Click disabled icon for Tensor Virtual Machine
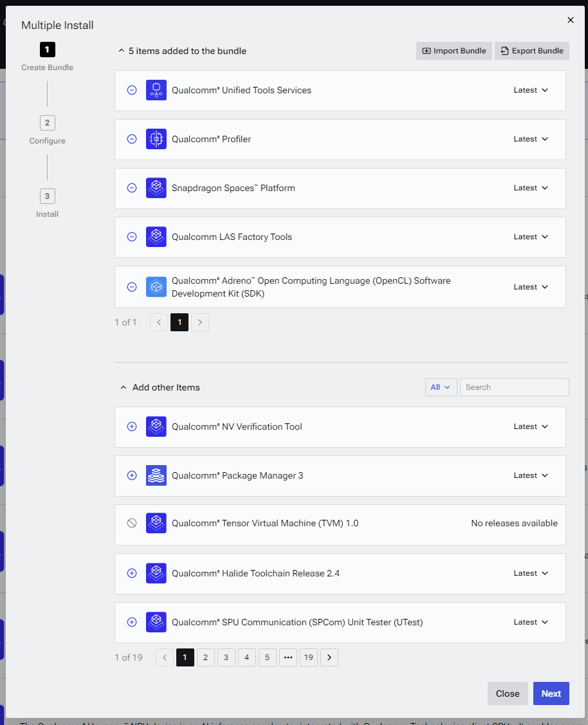Image resolution: width=588 pixels, height=725 pixels. point(132,524)
